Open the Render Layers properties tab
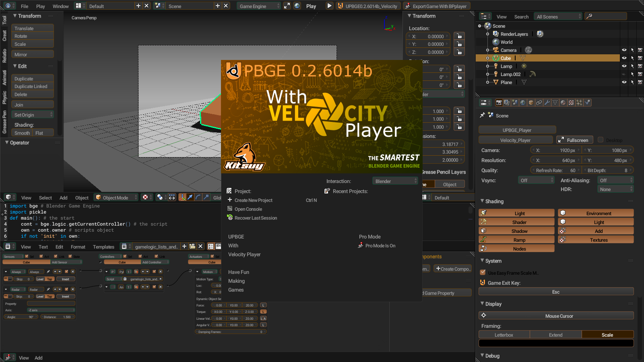Viewport: 644px width, 362px height. [x=507, y=103]
